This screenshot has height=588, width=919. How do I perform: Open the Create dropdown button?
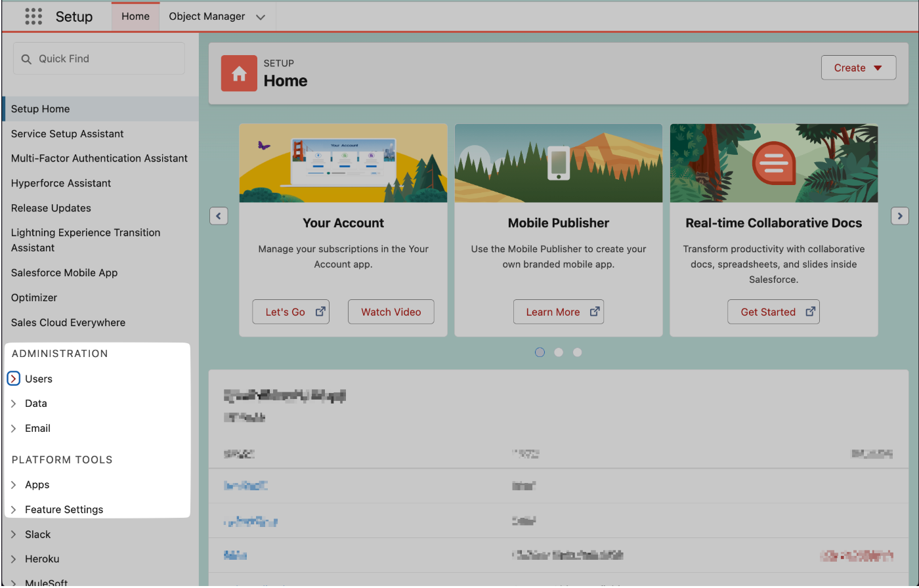tap(859, 68)
